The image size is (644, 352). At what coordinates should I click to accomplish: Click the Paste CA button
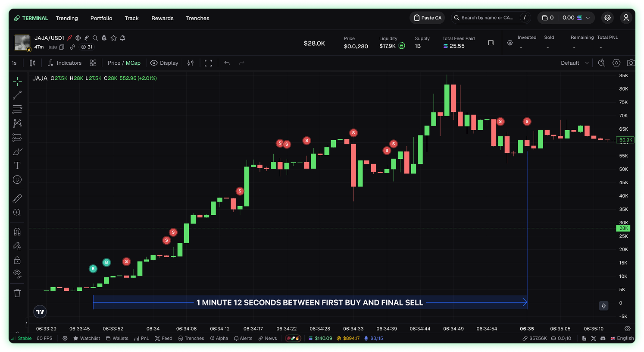(428, 18)
